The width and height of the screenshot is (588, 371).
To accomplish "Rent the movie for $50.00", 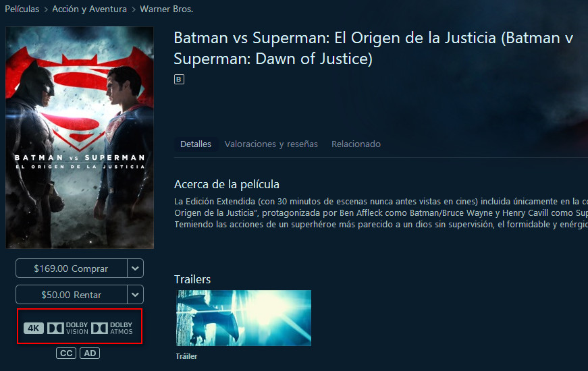I will pos(72,295).
